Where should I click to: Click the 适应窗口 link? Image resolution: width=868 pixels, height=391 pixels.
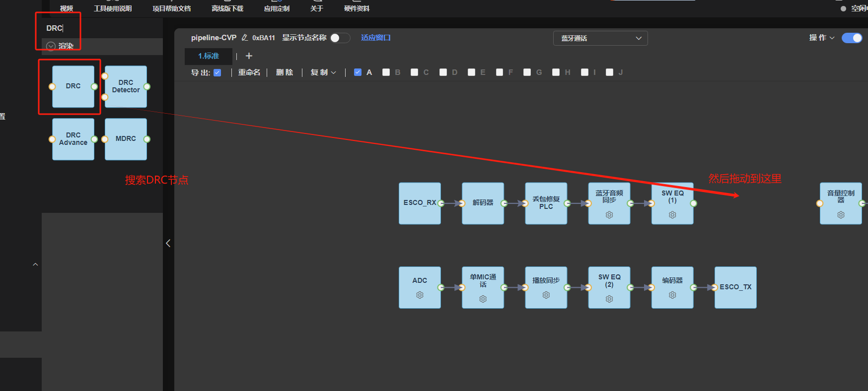coord(376,38)
